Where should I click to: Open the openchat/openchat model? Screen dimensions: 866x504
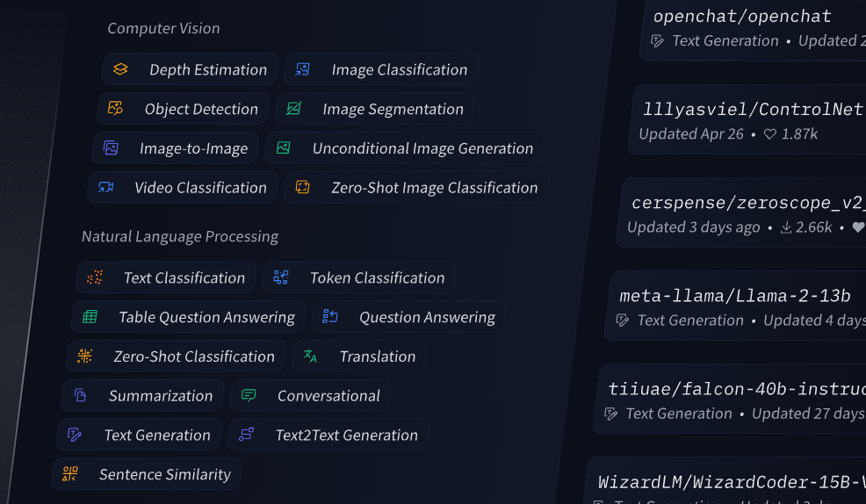tap(742, 16)
